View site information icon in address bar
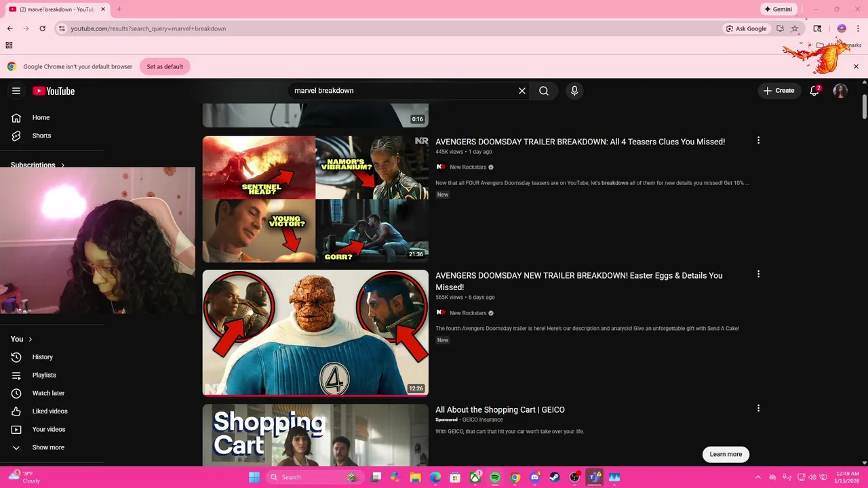 (62, 28)
